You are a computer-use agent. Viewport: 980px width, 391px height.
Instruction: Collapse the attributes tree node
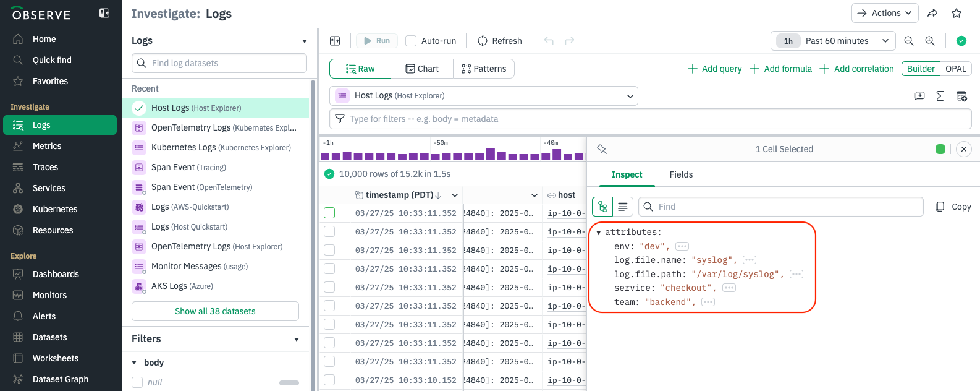[599, 233]
